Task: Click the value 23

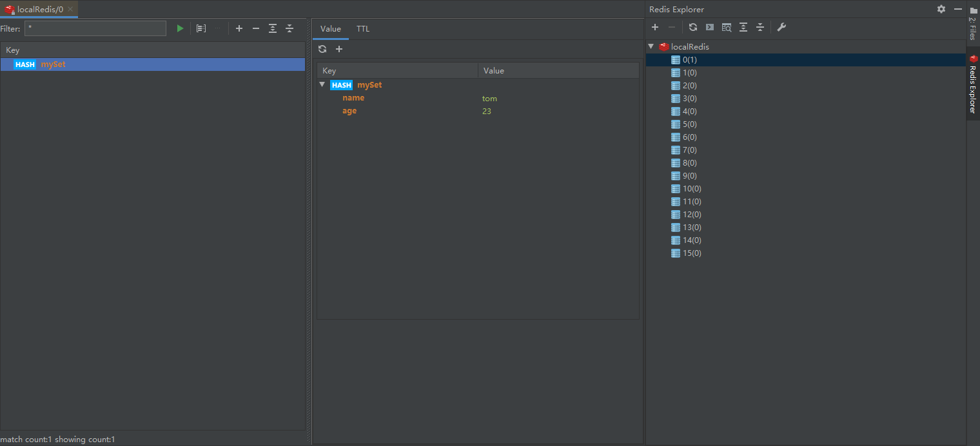Action: (x=487, y=111)
